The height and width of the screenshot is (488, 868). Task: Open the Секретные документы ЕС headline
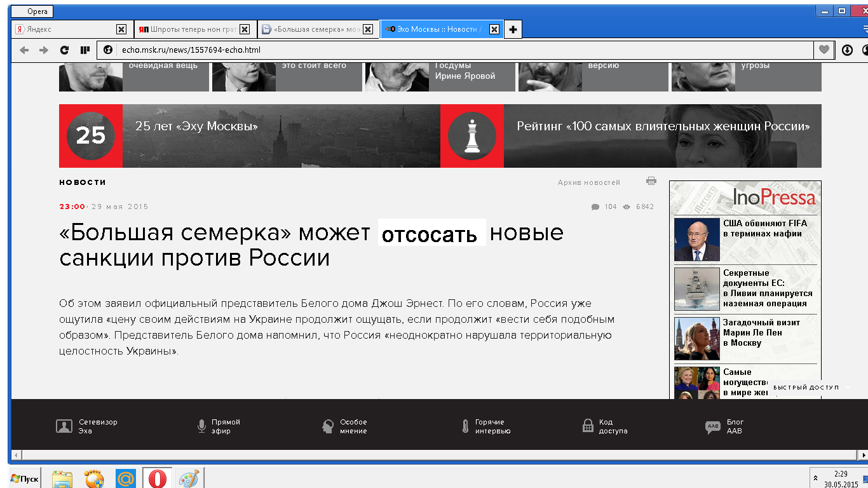tap(768, 288)
